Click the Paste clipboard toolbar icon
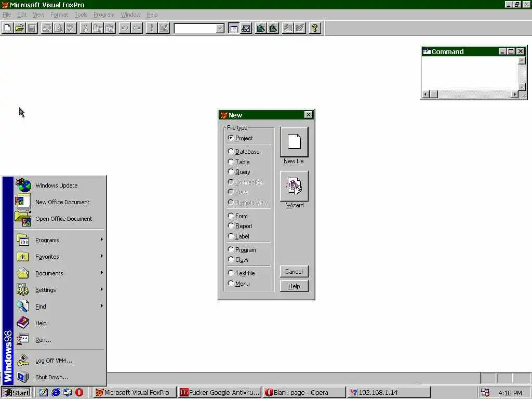Viewport: 532px width, 399px height. (x=110, y=28)
